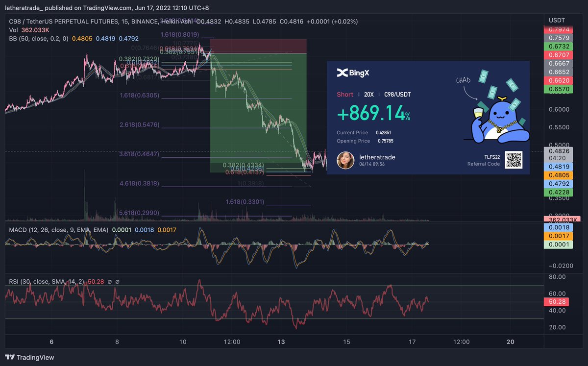588x366 pixels.
Task: Click the 20 date label on time axis
Action: 510,342
